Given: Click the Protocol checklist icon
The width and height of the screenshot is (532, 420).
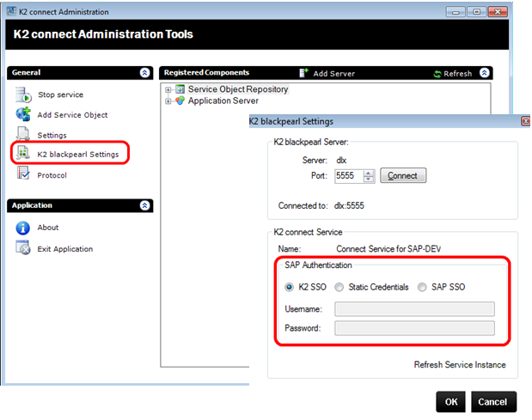Looking at the screenshot, I should click(23, 173).
